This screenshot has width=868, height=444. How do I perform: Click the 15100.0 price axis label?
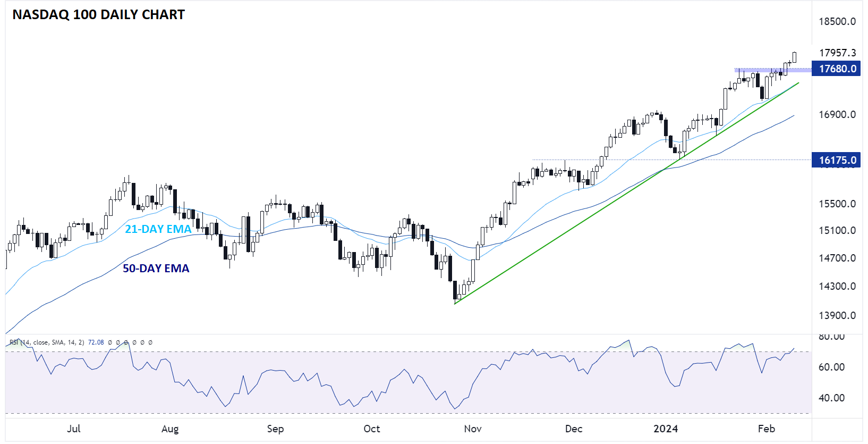pos(837,230)
